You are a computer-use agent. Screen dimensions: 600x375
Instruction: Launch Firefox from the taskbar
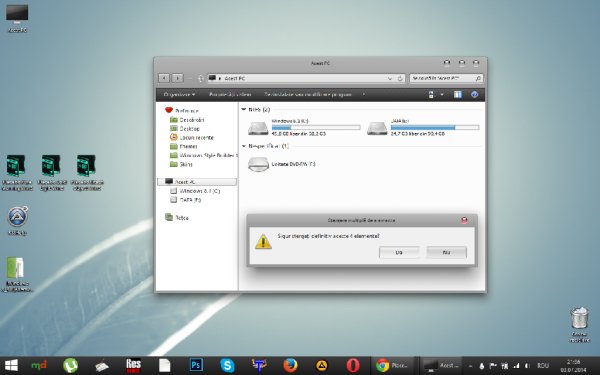click(290, 366)
